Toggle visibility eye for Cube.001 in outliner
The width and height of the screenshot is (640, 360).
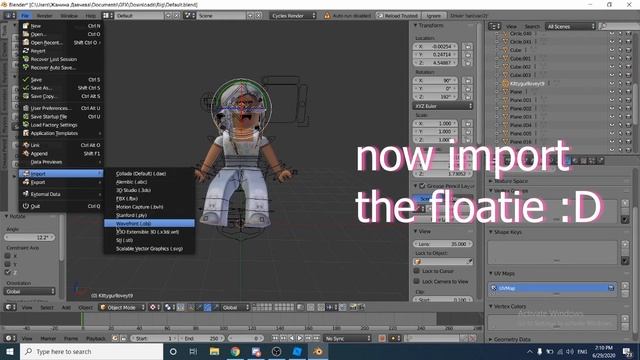611,58
